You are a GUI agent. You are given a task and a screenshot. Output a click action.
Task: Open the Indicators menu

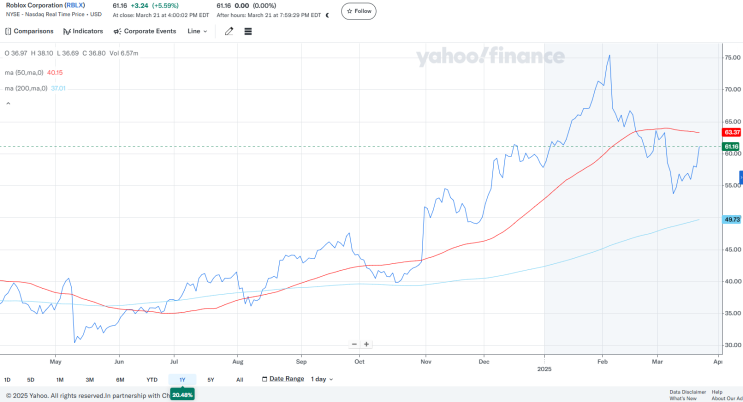point(83,31)
